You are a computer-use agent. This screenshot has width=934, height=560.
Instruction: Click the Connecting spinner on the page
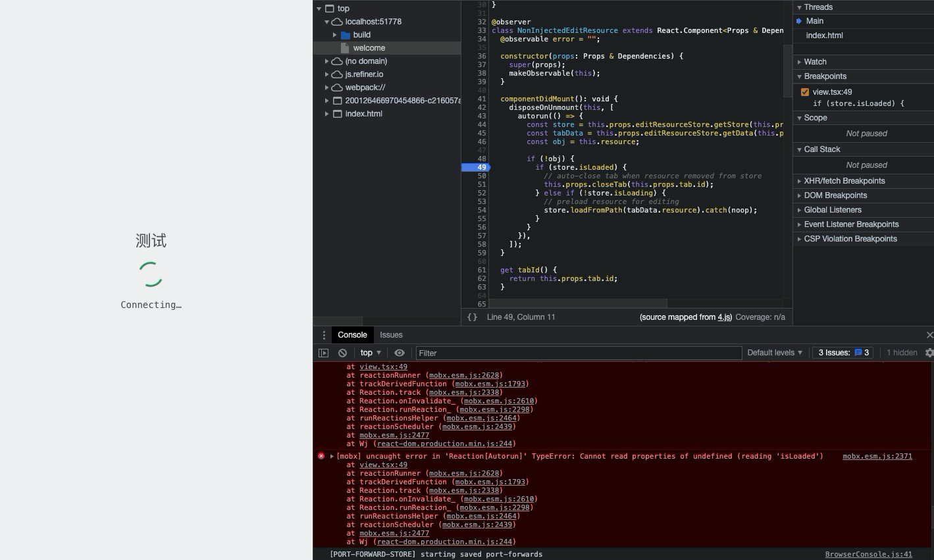[x=151, y=274]
